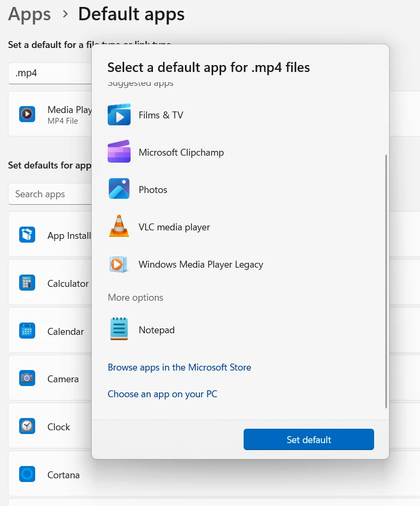The width and height of the screenshot is (420, 506).
Task: Open Choose an app on your PC link
Action: click(162, 394)
